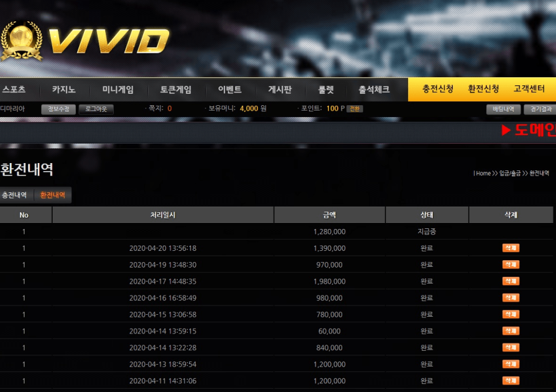Click the VIVID logo

click(85, 41)
